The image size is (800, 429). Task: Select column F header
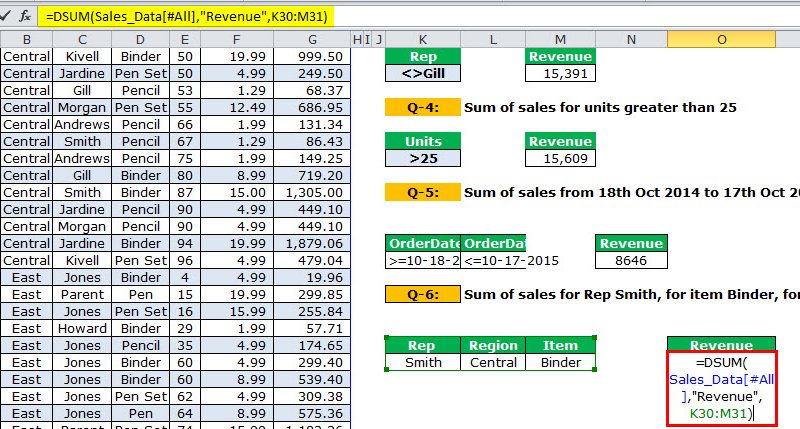[237, 39]
